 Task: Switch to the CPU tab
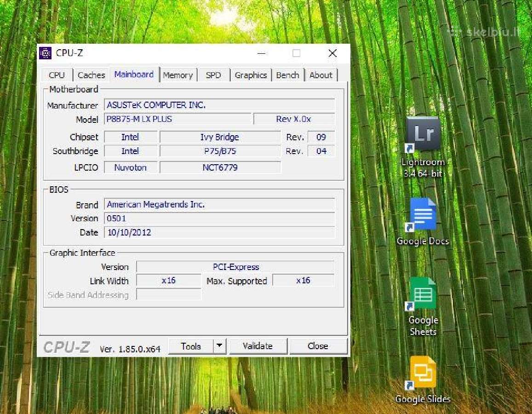click(x=57, y=75)
